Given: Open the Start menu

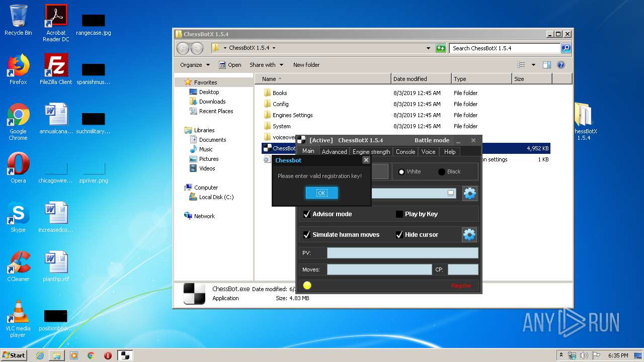Looking at the screenshot, I should [14, 355].
